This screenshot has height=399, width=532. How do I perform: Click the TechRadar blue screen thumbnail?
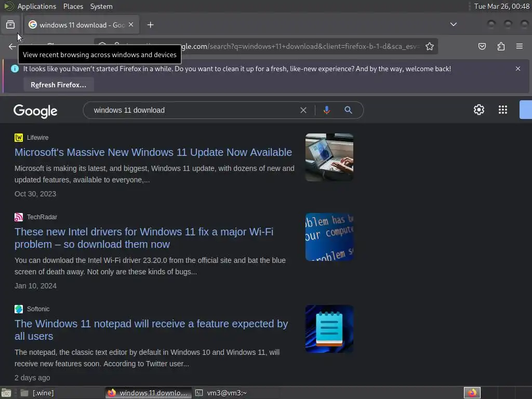(x=329, y=237)
